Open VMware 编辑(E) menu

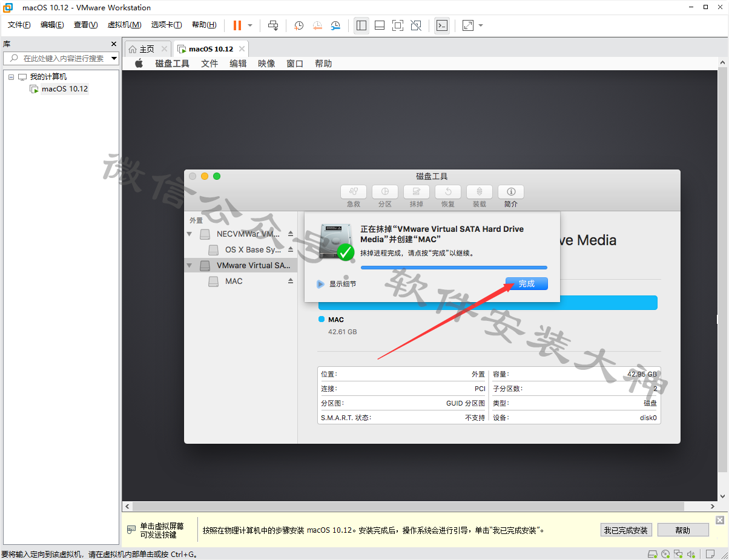pos(52,25)
